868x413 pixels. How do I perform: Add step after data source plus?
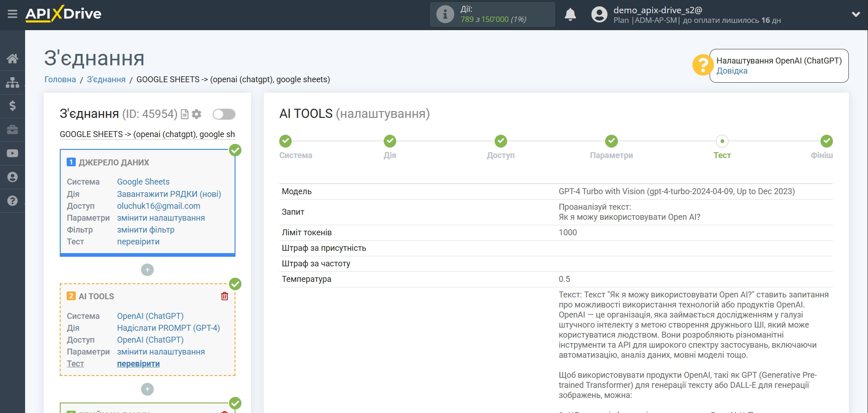coord(147,270)
